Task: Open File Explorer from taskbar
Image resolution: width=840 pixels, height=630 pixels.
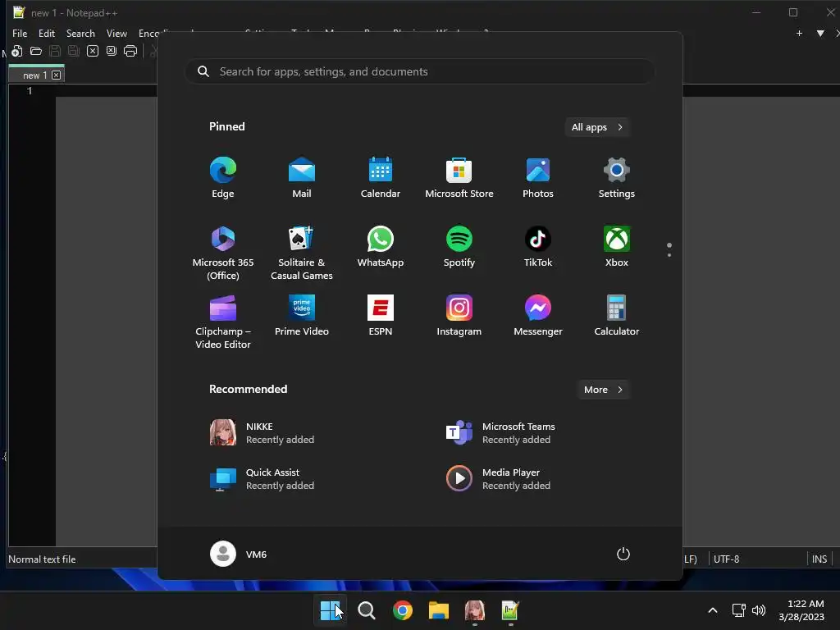Action: [x=438, y=610]
